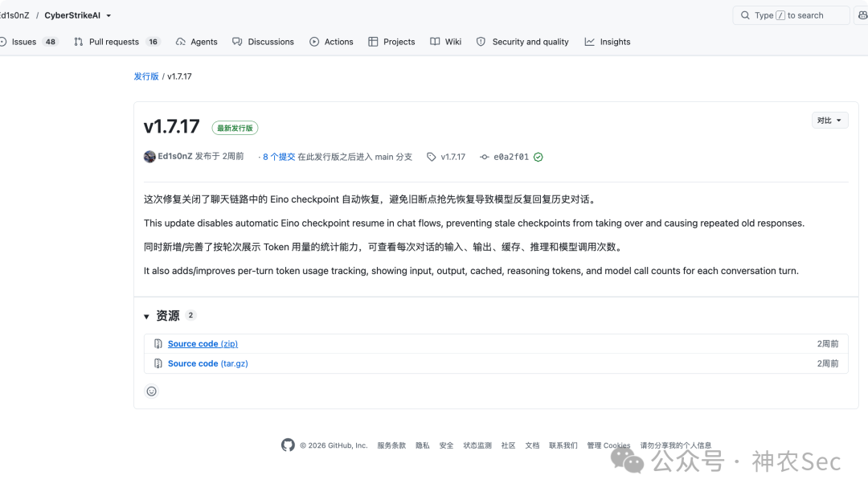The image size is (868, 496).
Task: Open the Wiki tab
Action: (445, 42)
